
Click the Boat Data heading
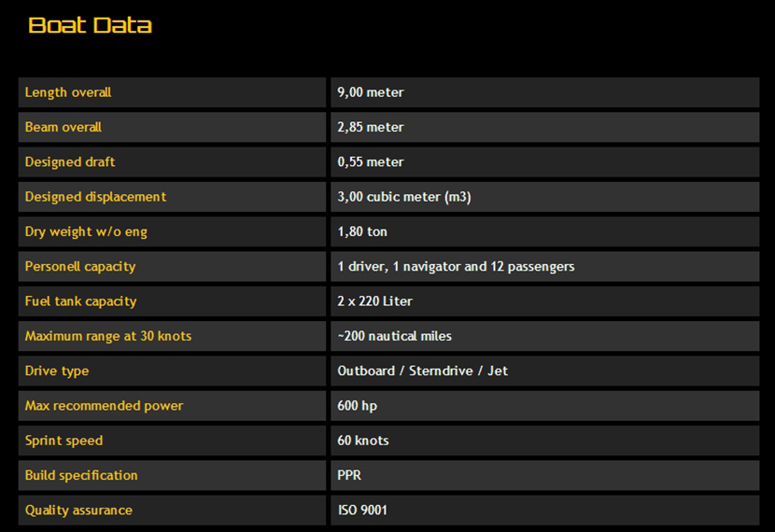pos(90,25)
